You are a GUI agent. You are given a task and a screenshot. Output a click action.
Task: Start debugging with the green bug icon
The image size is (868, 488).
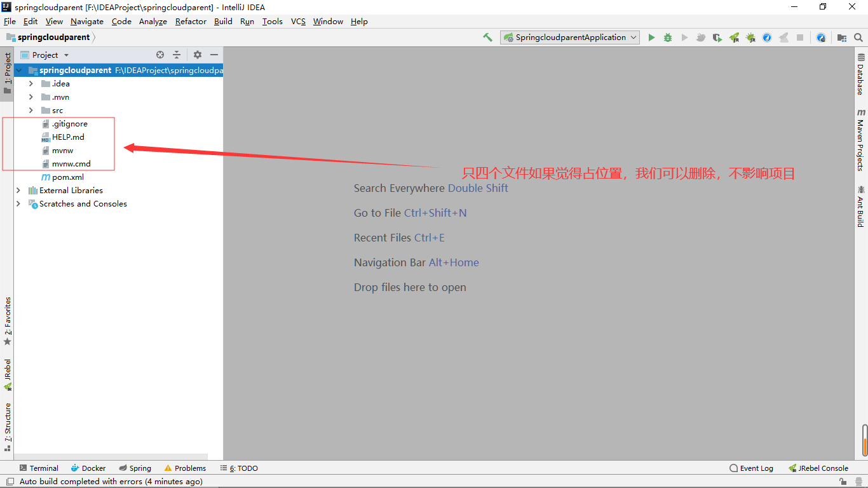[x=668, y=37]
